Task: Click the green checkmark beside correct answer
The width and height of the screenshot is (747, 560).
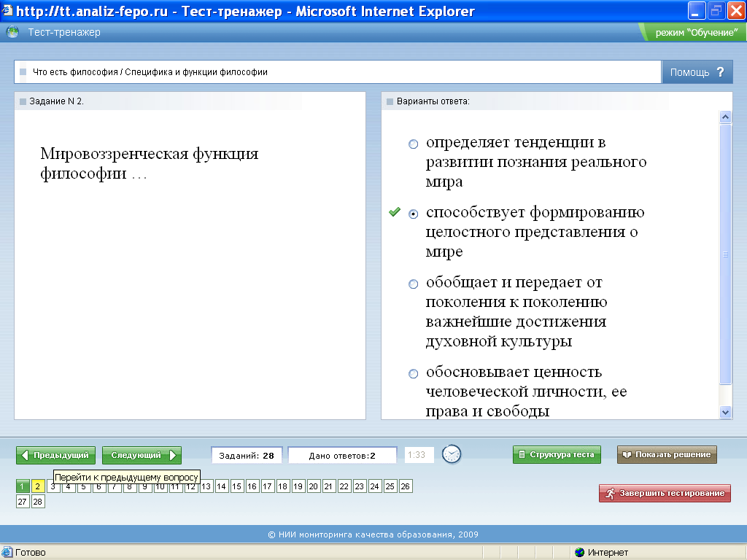Action: click(395, 212)
